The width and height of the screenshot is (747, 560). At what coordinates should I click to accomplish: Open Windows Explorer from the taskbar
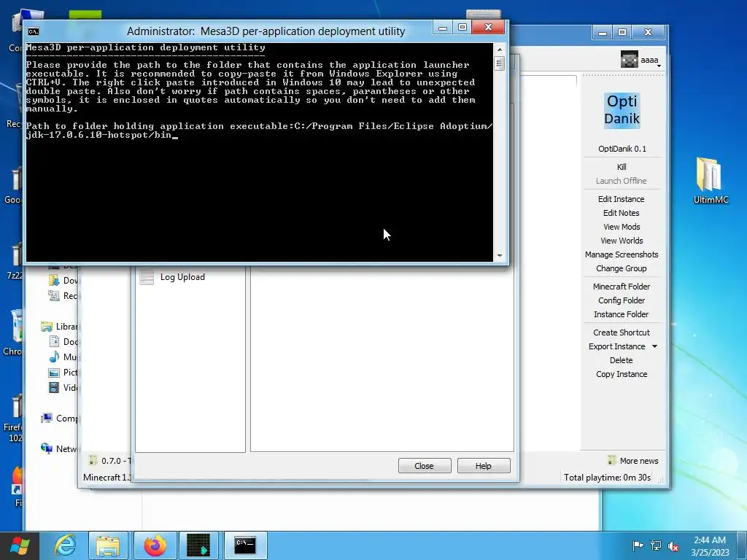(x=108, y=545)
